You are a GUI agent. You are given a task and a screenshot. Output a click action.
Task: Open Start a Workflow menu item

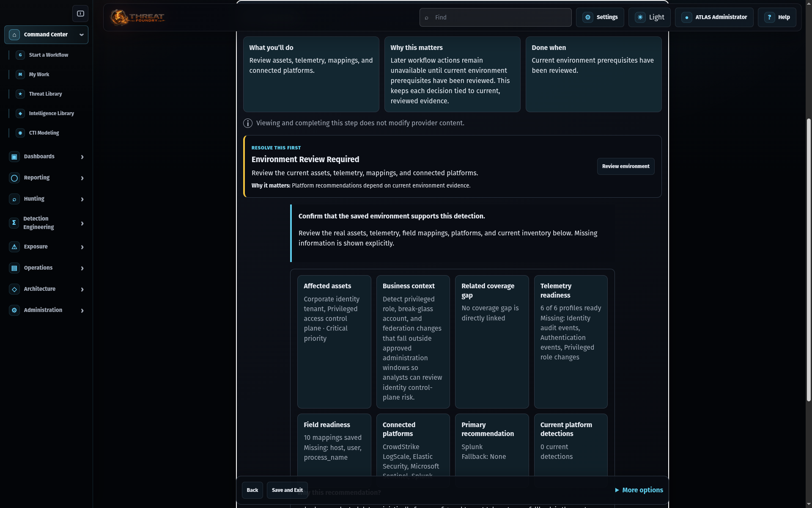49,55
